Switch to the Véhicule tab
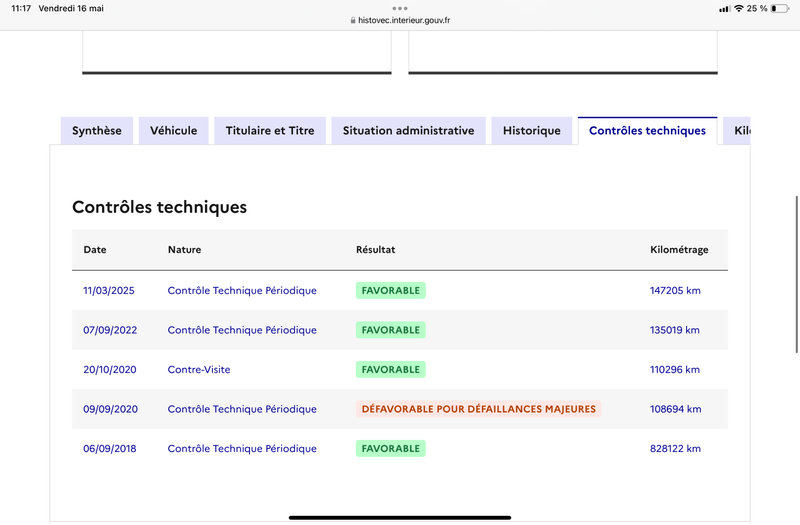Screen dimensions: 800x525 pos(173,131)
